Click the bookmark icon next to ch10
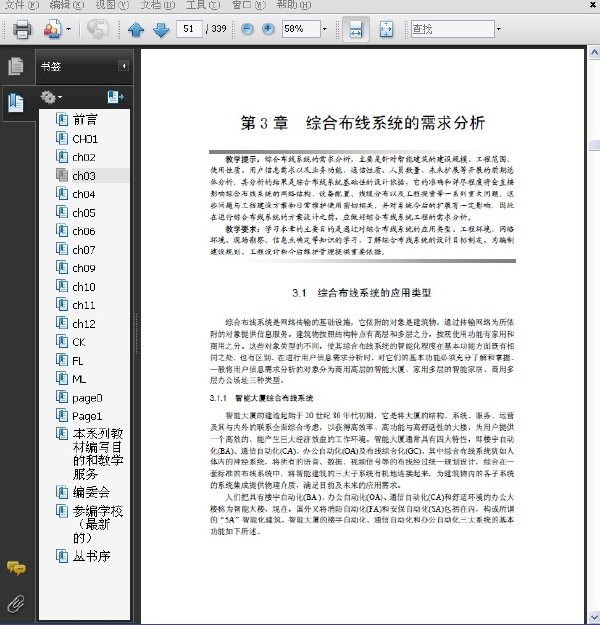600x625 pixels. point(62,286)
